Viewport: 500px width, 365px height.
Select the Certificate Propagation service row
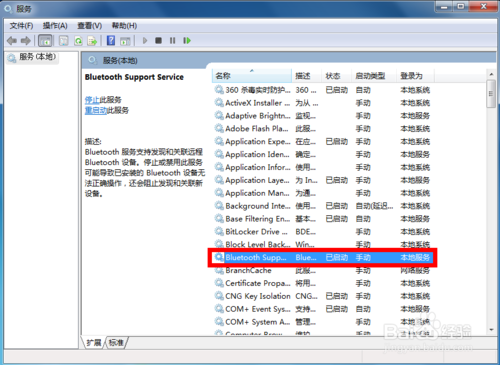point(322,283)
